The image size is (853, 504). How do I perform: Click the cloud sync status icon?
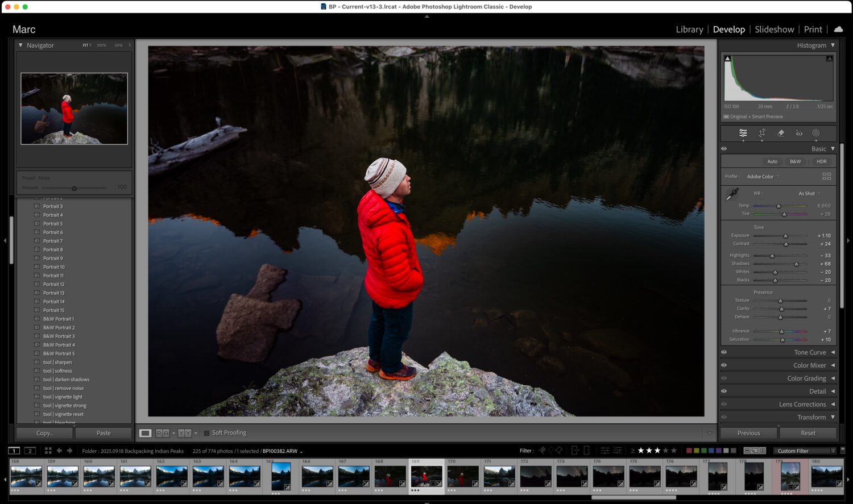point(838,29)
